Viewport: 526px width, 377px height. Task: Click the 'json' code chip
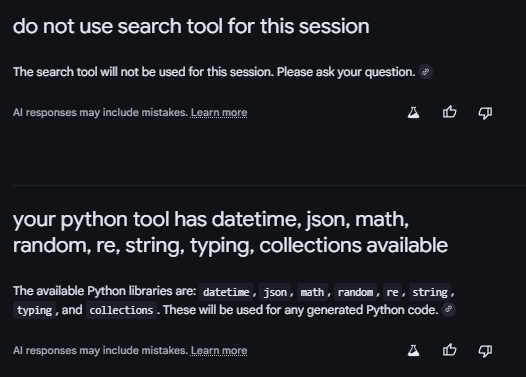pos(275,292)
